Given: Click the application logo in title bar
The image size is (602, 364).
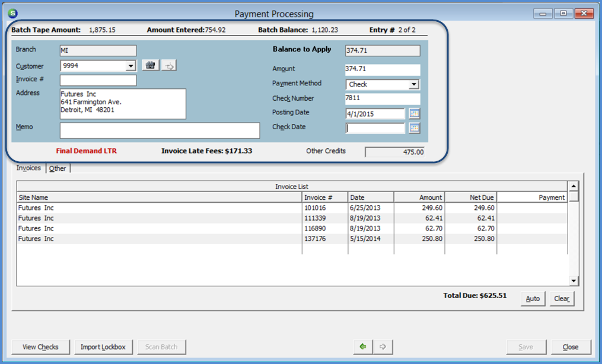Looking at the screenshot, I should (x=13, y=13).
